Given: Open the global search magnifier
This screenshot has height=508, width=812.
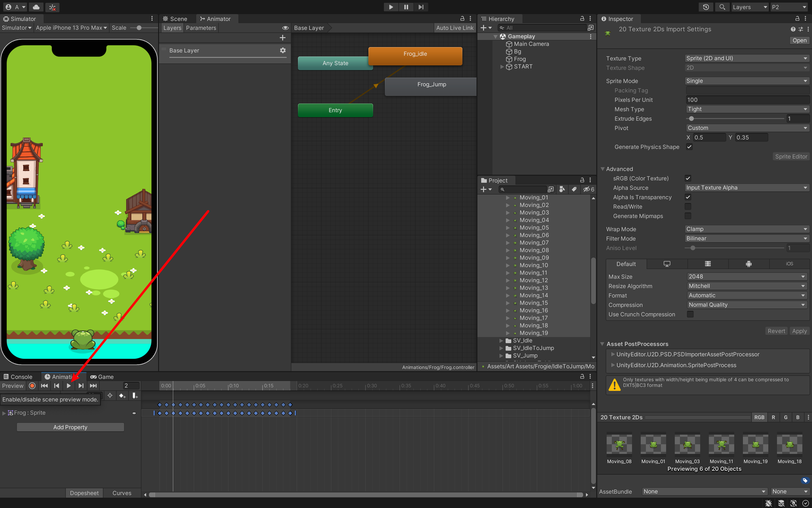Looking at the screenshot, I should pyautogui.click(x=722, y=7).
